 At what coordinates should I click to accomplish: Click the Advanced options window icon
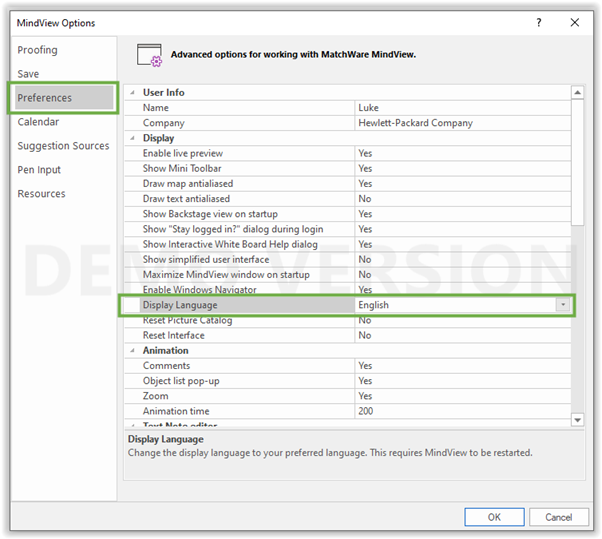point(150,55)
